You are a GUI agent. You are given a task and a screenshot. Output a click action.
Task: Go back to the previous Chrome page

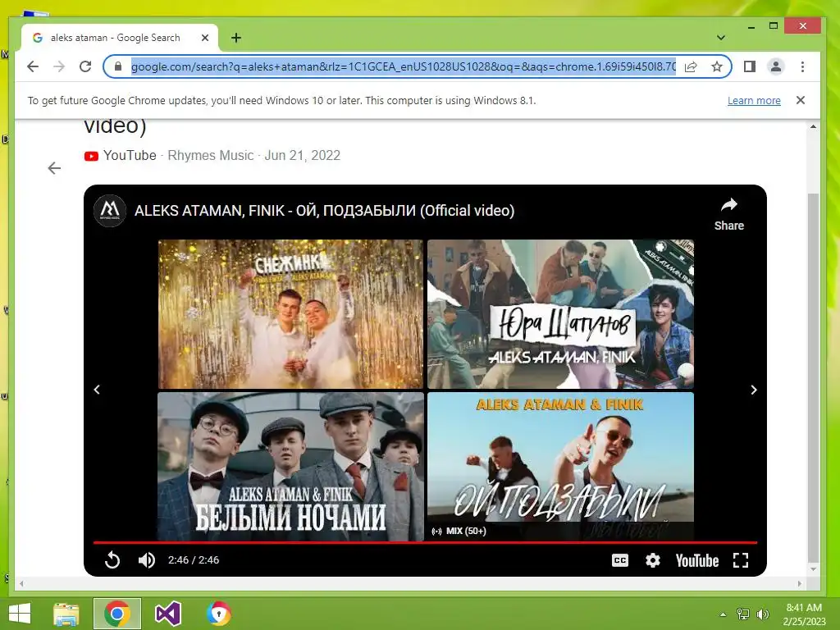click(x=33, y=66)
